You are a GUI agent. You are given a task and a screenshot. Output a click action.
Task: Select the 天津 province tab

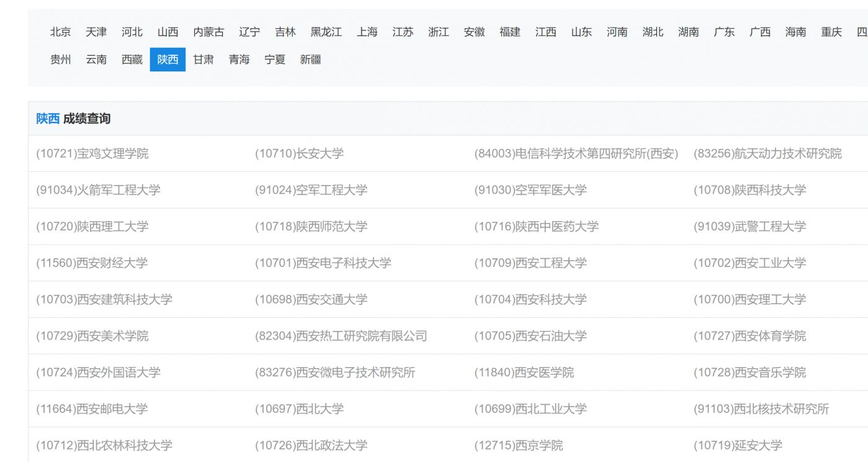pos(96,32)
